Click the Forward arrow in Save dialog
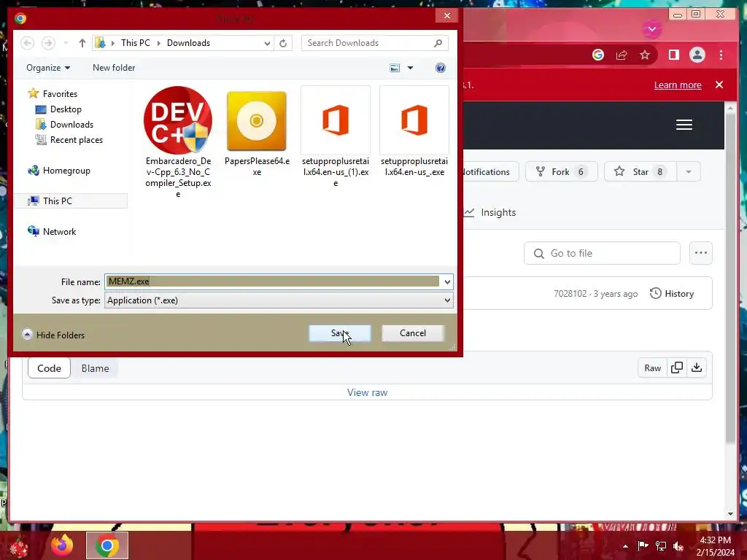The height and width of the screenshot is (560, 747). tap(48, 43)
